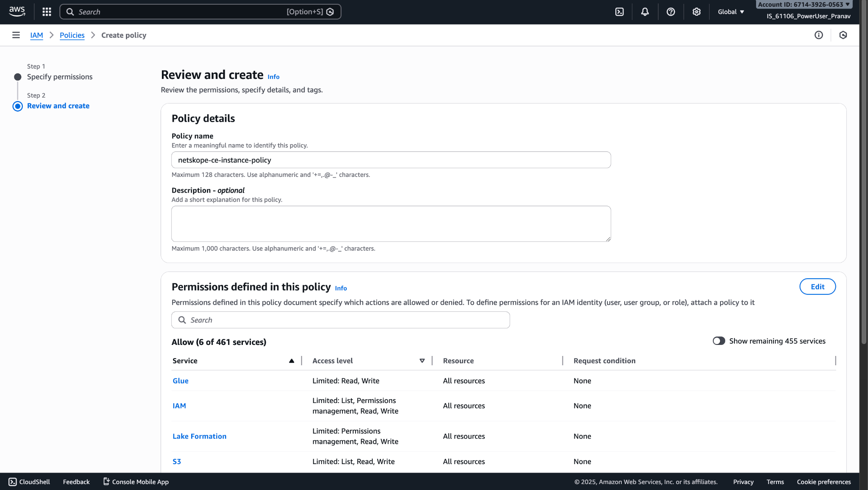Toggle Show remaining 455 services switch
Screen dimensions: 868x490
pos(719,341)
